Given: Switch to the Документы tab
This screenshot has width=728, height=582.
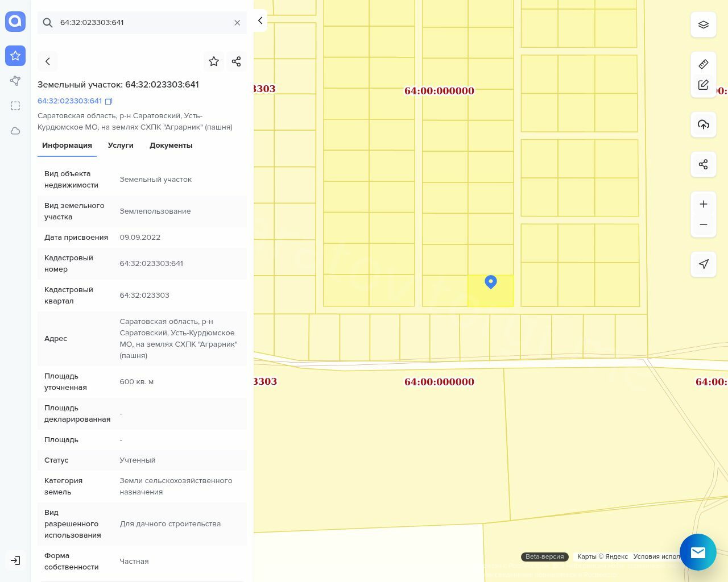Looking at the screenshot, I should [x=171, y=145].
